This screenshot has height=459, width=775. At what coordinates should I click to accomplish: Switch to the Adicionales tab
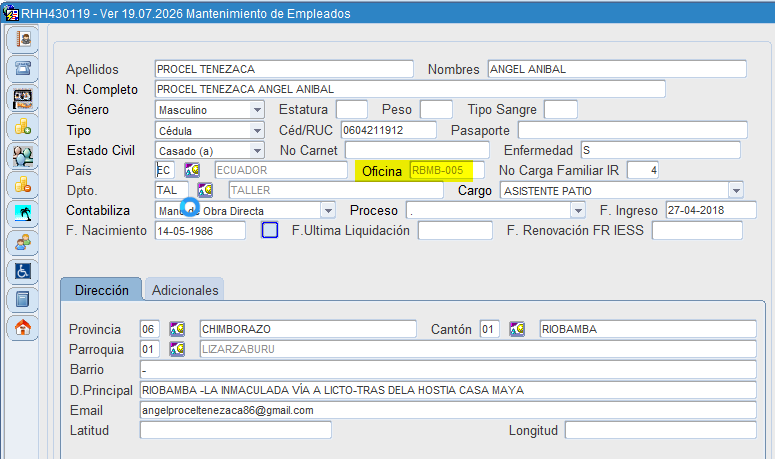click(x=185, y=290)
